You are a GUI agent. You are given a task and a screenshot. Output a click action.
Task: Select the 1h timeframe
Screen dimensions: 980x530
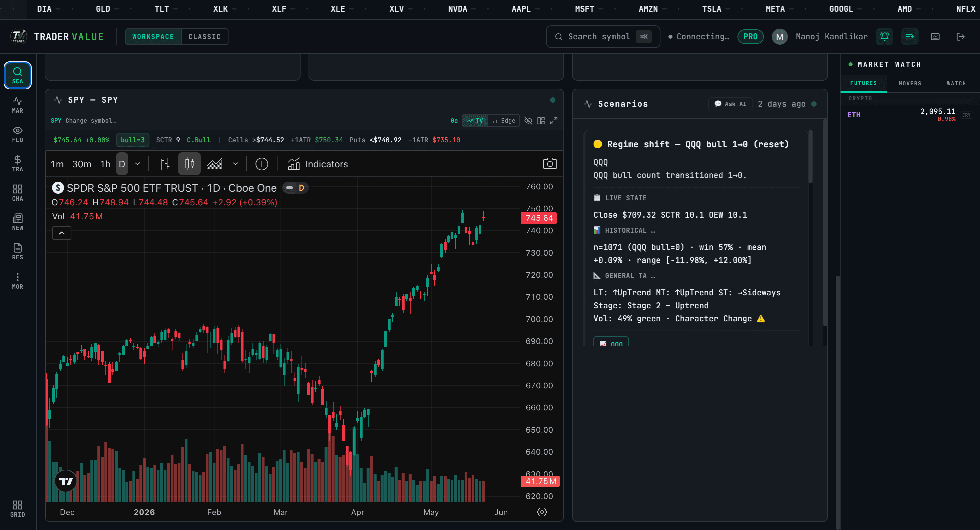tap(105, 164)
